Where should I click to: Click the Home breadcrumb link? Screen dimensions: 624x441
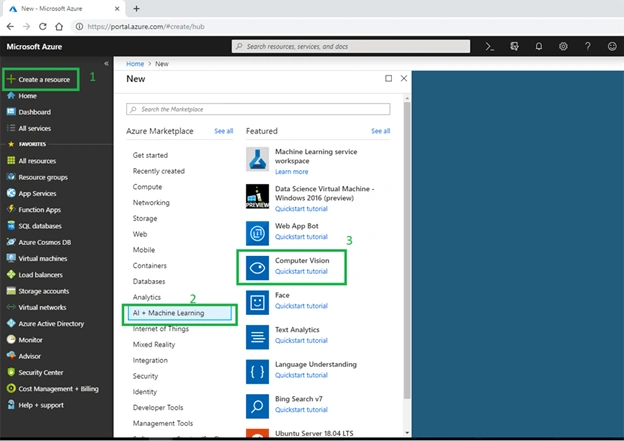point(135,64)
